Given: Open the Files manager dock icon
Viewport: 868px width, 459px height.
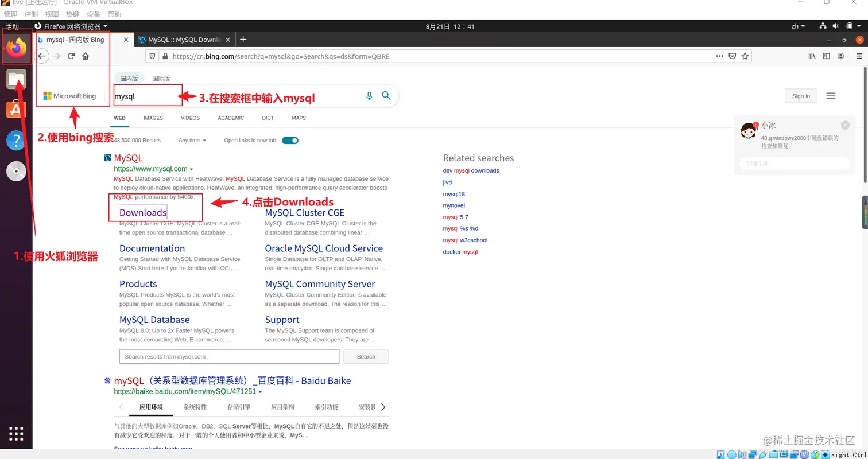Looking at the screenshot, I should point(16,79).
